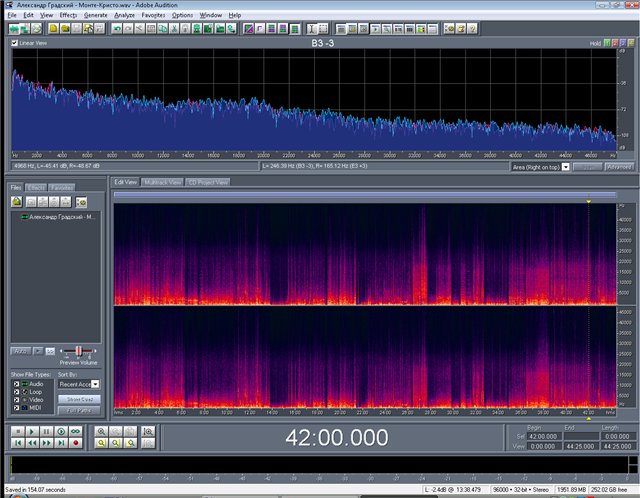
Task: Open the Effects menu
Action: coord(67,16)
